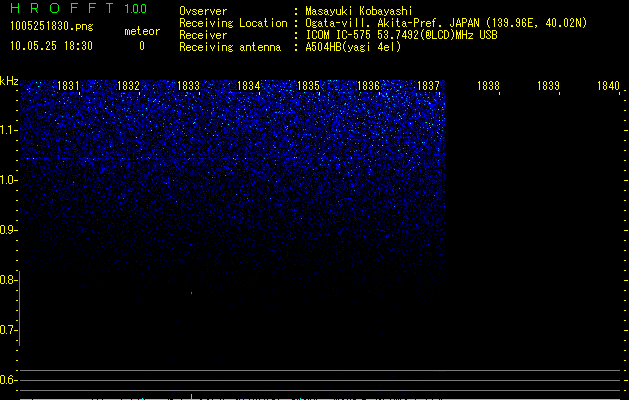Click the 1836 time axis marker
Image resolution: width=629 pixels, height=400 pixels.
(368, 86)
